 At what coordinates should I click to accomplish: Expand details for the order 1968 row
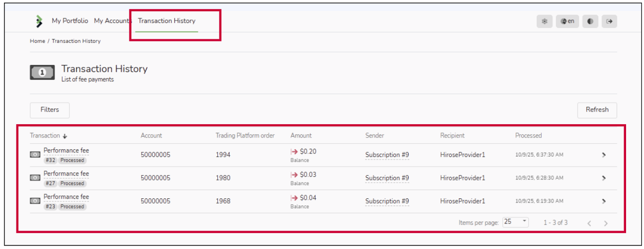click(604, 201)
